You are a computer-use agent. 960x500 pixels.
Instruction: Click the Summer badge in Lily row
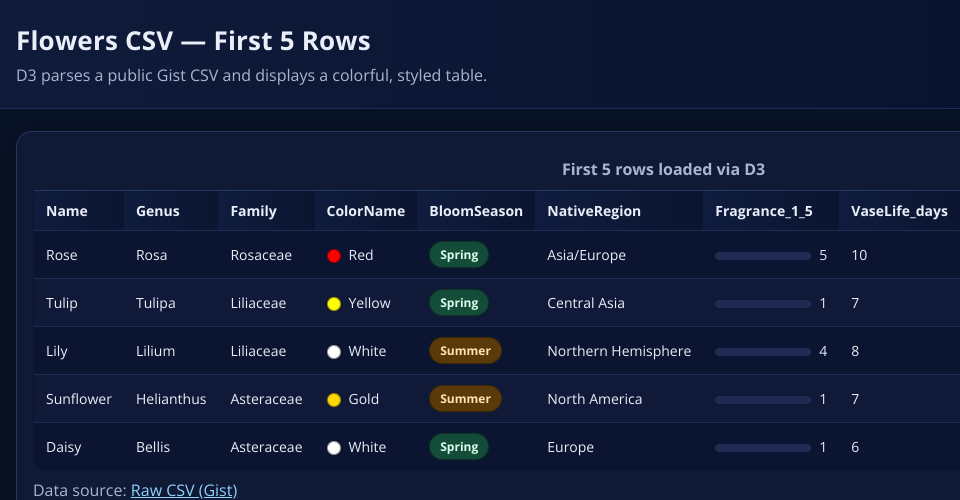[465, 351]
